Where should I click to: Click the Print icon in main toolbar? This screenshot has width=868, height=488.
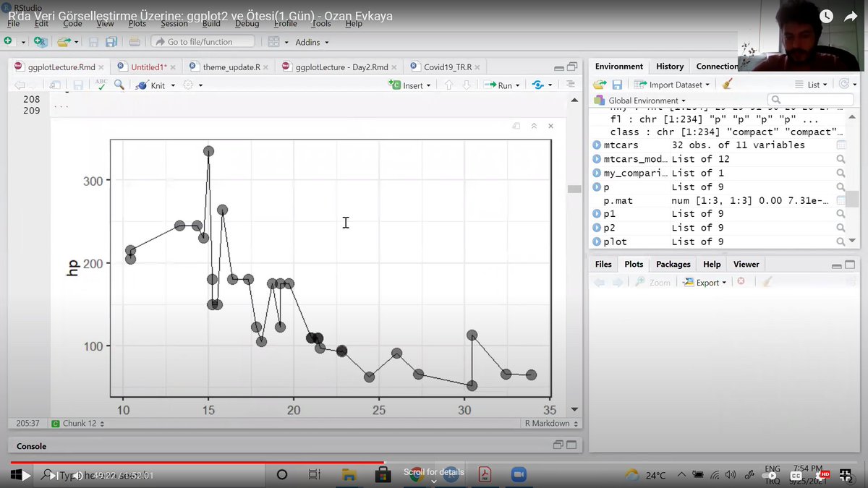[x=135, y=42]
